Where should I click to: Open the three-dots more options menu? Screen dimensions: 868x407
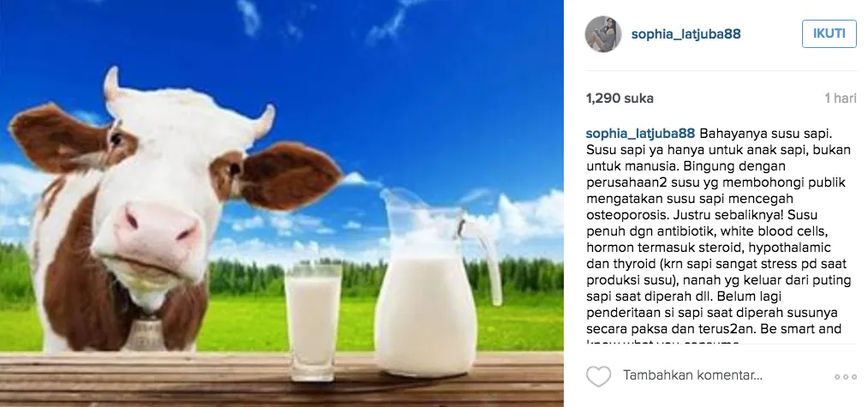846,376
